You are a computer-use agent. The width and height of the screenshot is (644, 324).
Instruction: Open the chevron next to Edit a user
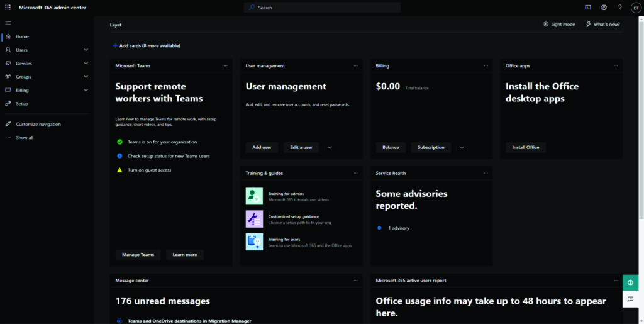pos(330,147)
